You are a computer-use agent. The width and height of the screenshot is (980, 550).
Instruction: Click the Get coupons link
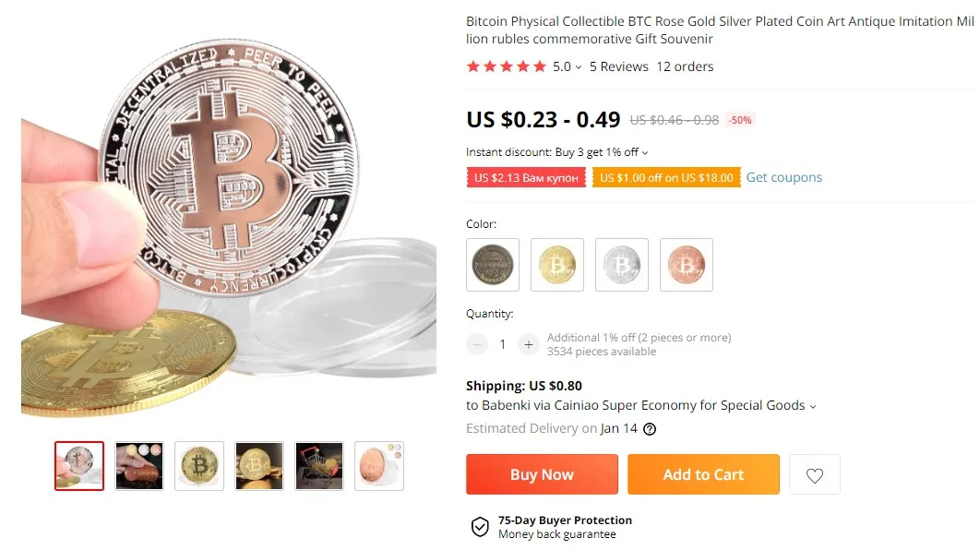(x=783, y=177)
